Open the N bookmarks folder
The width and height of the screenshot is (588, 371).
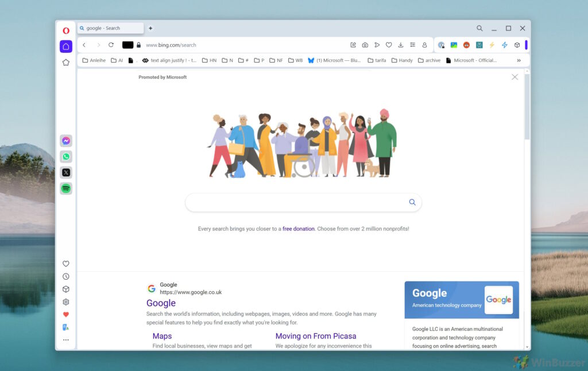click(x=227, y=60)
